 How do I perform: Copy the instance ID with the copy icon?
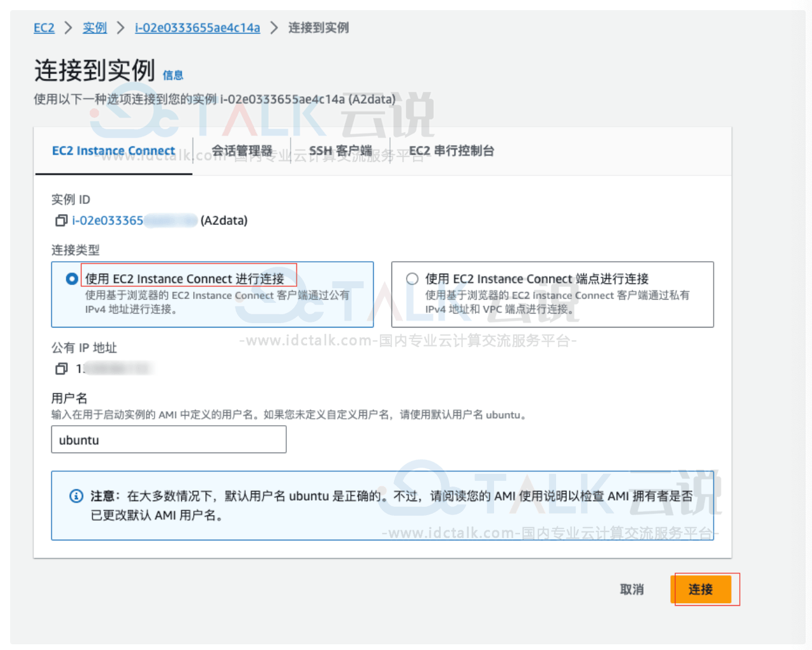tap(61, 220)
